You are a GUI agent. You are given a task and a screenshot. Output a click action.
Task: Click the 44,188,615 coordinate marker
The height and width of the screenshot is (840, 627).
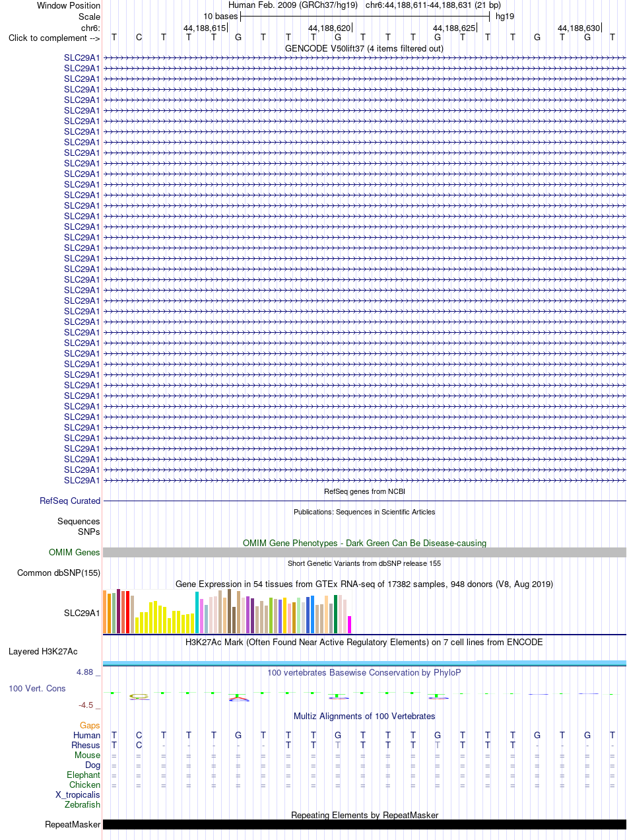point(205,28)
